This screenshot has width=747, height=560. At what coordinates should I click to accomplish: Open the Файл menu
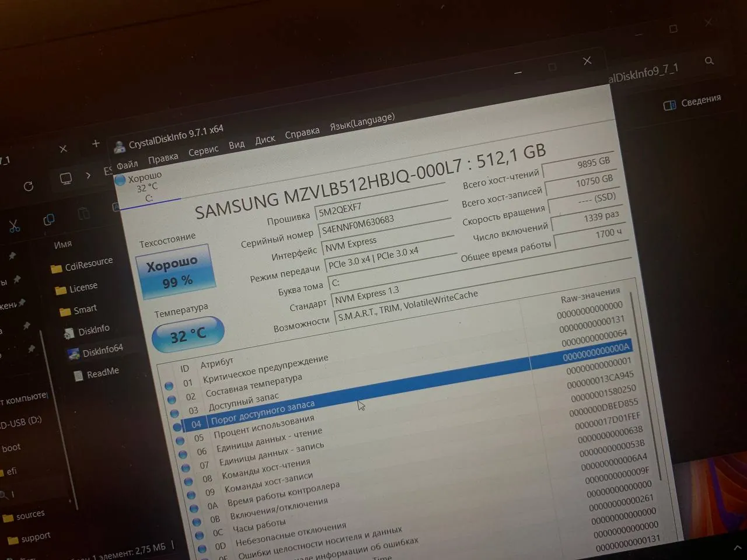pos(127,164)
